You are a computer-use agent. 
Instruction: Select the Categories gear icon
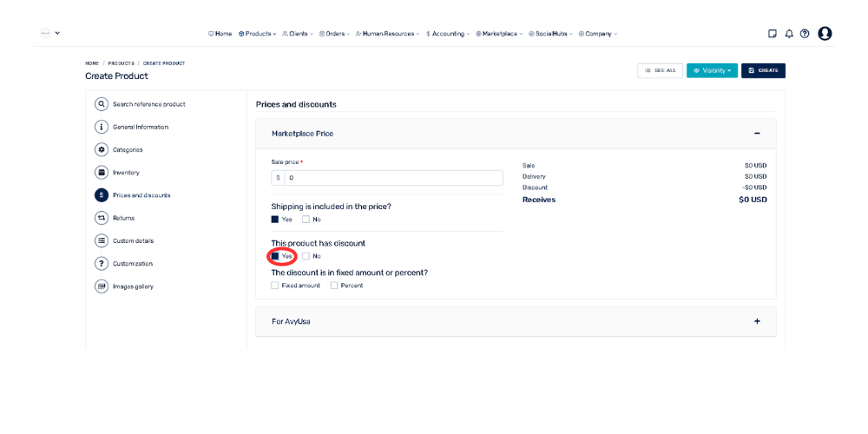point(102,149)
